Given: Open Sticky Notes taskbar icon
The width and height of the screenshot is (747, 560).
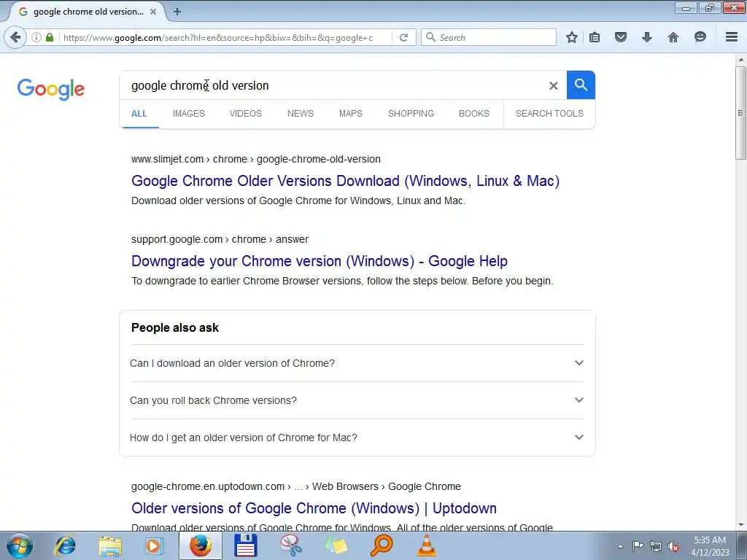Looking at the screenshot, I should coord(336,546).
